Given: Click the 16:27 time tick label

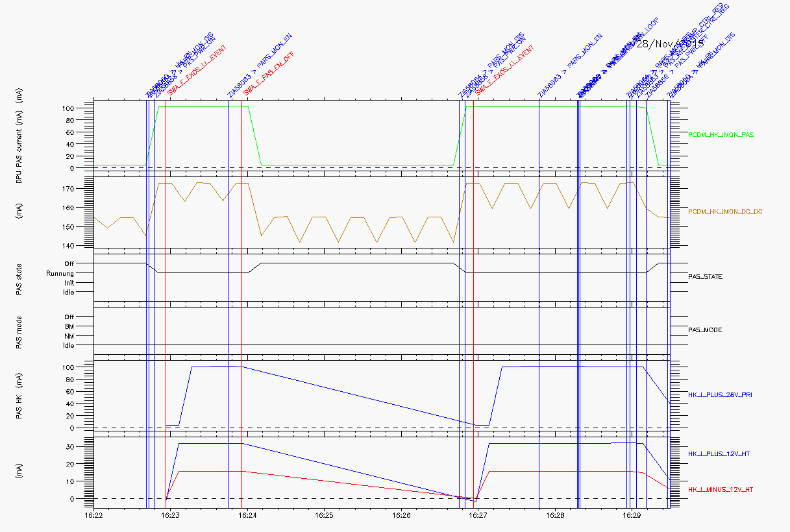Looking at the screenshot, I should click(x=478, y=515).
